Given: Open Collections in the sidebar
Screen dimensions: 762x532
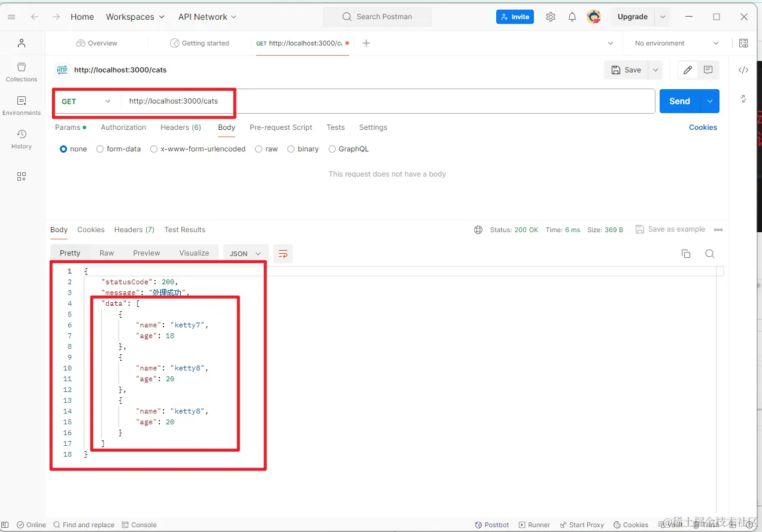Looking at the screenshot, I should 22,72.
